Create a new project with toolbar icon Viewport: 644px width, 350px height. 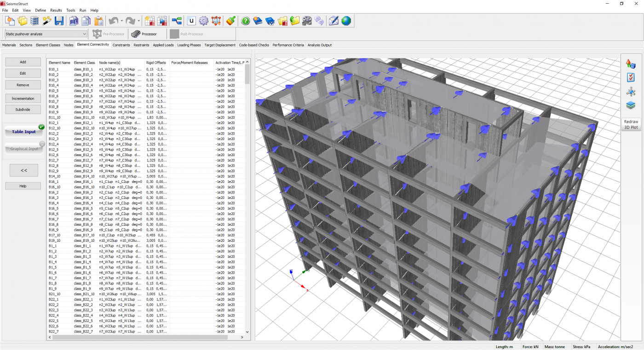[x=10, y=21]
